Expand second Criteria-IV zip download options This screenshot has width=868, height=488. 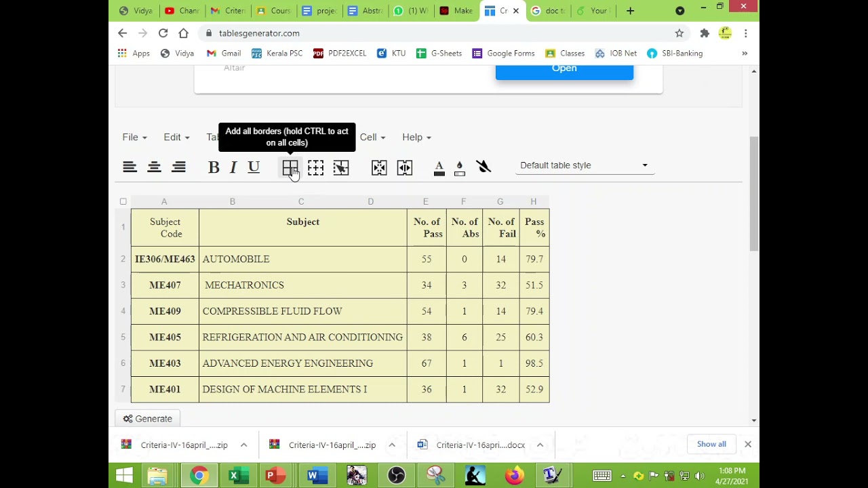coord(391,445)
